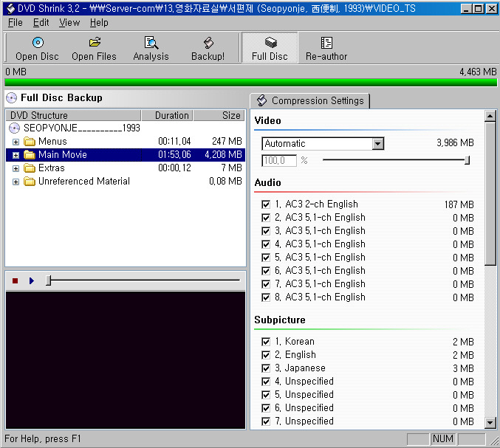Click the Duration column header

tap(171, 115)
